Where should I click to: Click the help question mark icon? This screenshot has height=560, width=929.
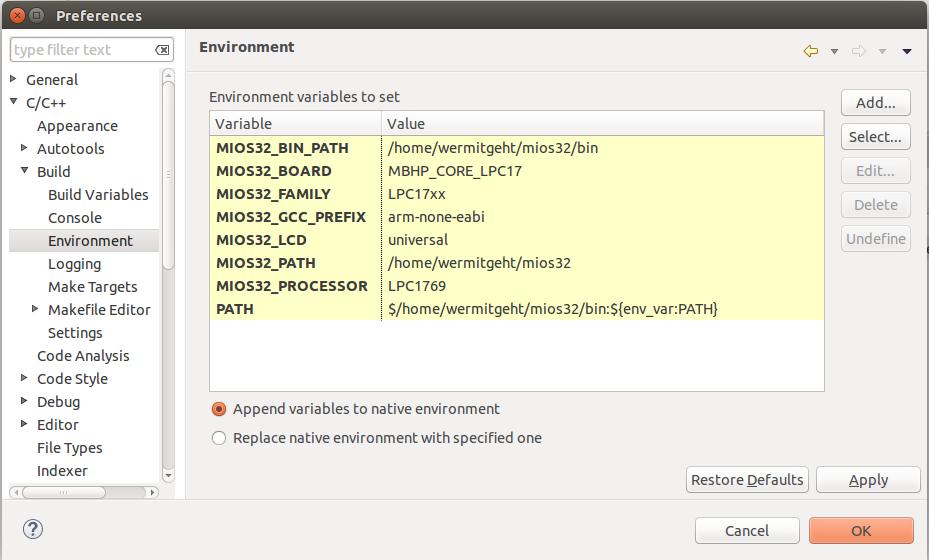tap(32, 529)
